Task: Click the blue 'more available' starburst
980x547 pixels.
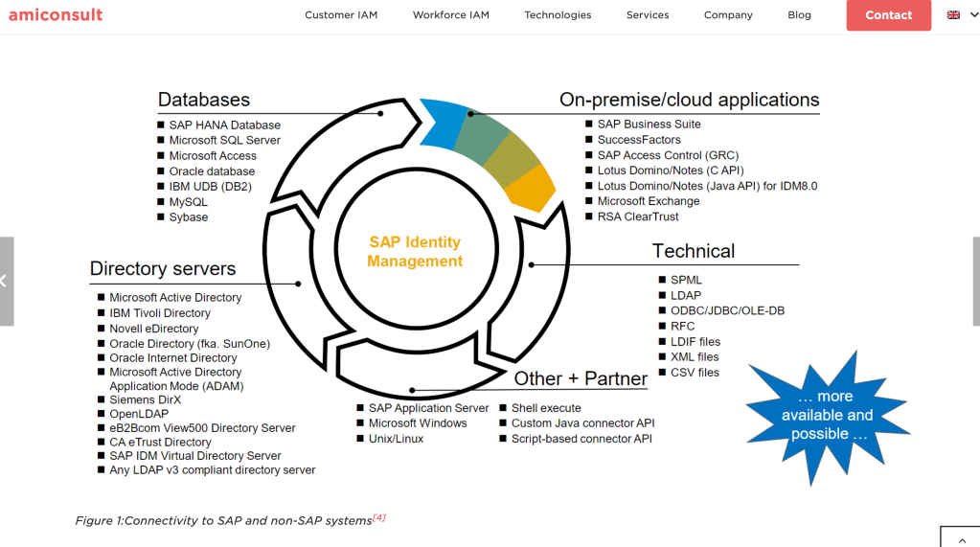Action: (827, 415)
